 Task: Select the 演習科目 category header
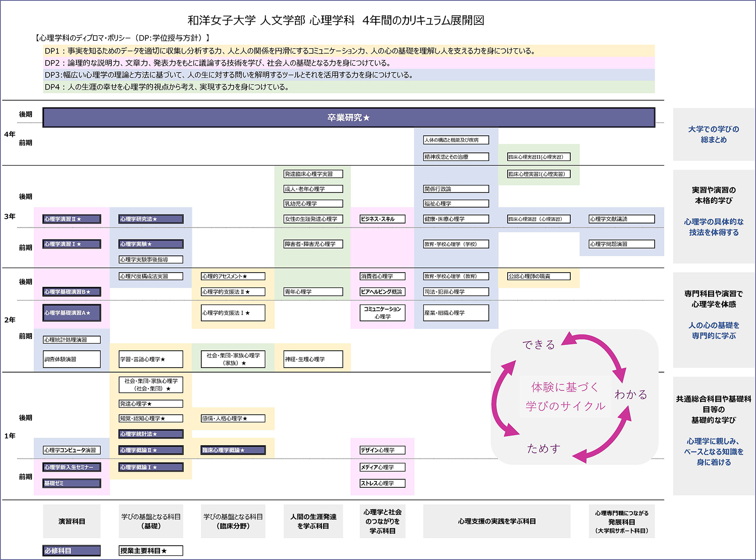coord(72,521)
